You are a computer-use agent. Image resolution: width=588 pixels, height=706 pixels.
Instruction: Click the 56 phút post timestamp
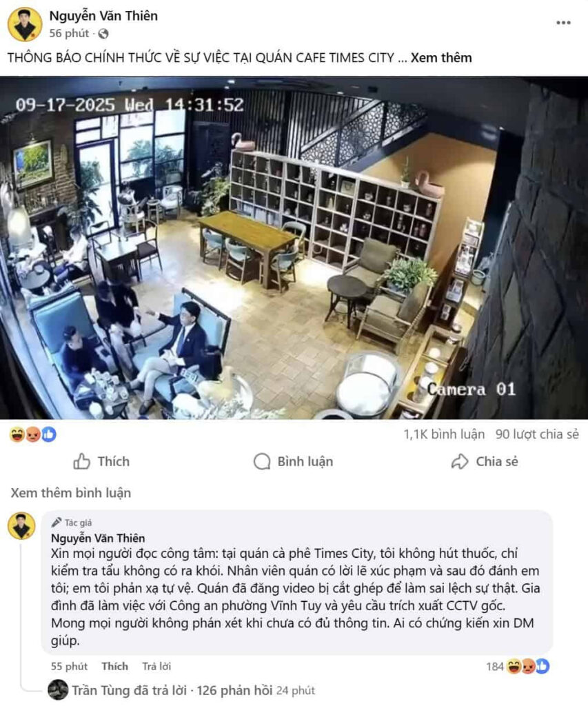(x=69, y=33)
